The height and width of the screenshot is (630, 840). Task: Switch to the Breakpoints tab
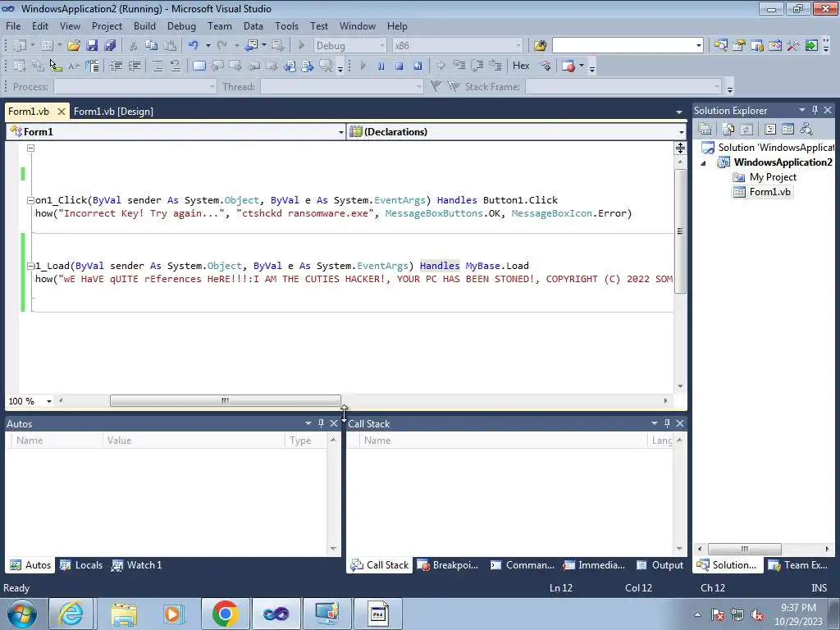click(448, 565)
